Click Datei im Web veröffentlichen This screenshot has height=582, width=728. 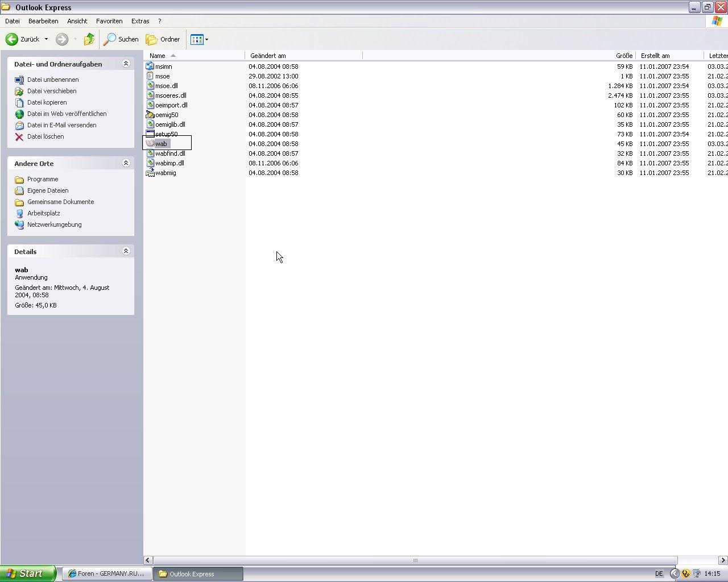coord(67,114)
